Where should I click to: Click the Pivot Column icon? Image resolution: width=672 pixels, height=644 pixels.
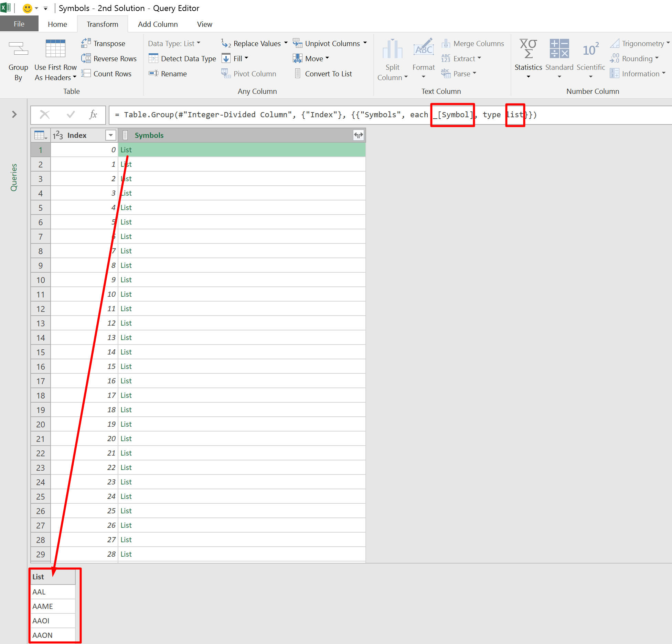coord(226,74)
